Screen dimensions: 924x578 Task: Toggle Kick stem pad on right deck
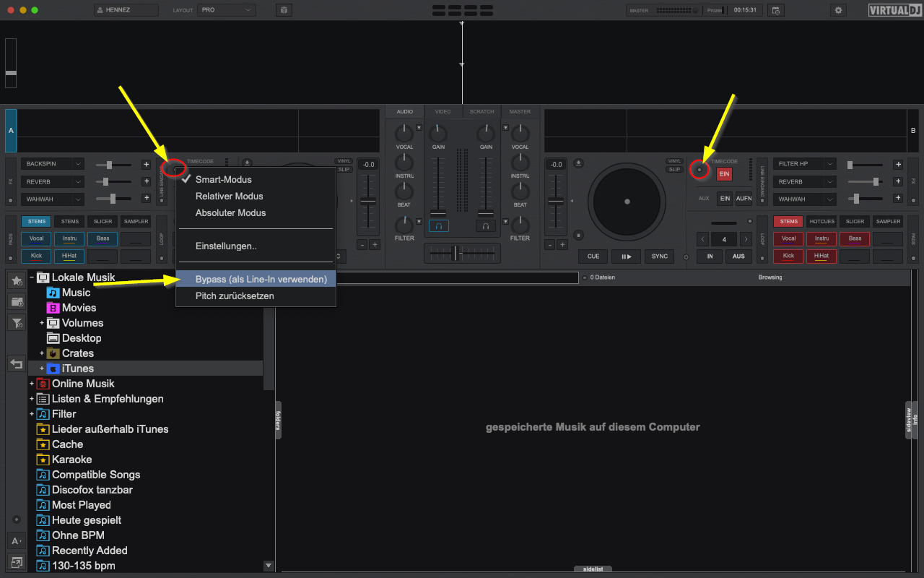coord(788,256)
